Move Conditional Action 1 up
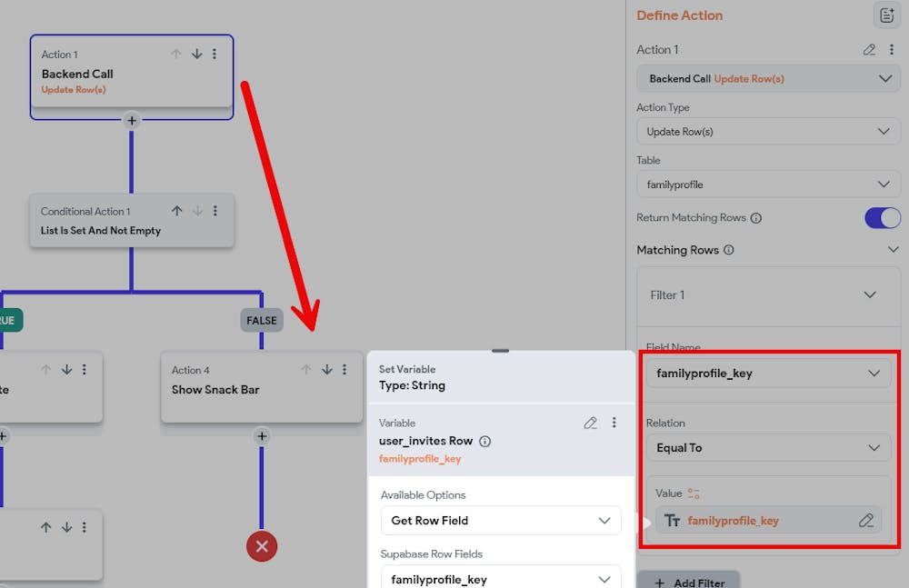This screenshot has height=588, width=909. (177, 211)
